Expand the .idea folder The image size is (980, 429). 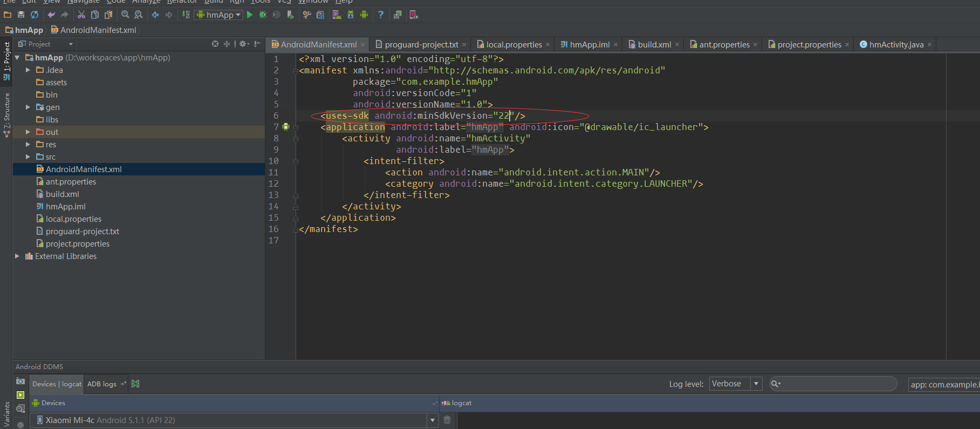click(28, 70)
